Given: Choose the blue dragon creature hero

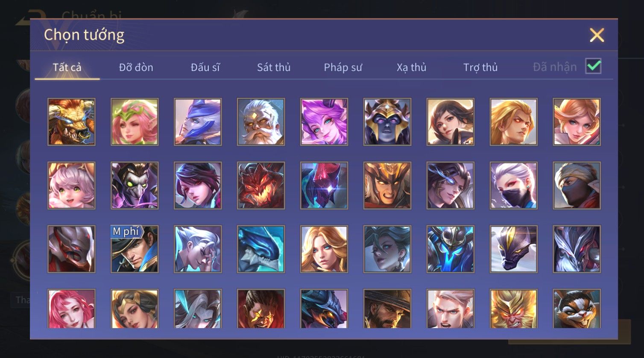Looking at the screenshot, I should point(261,249).
